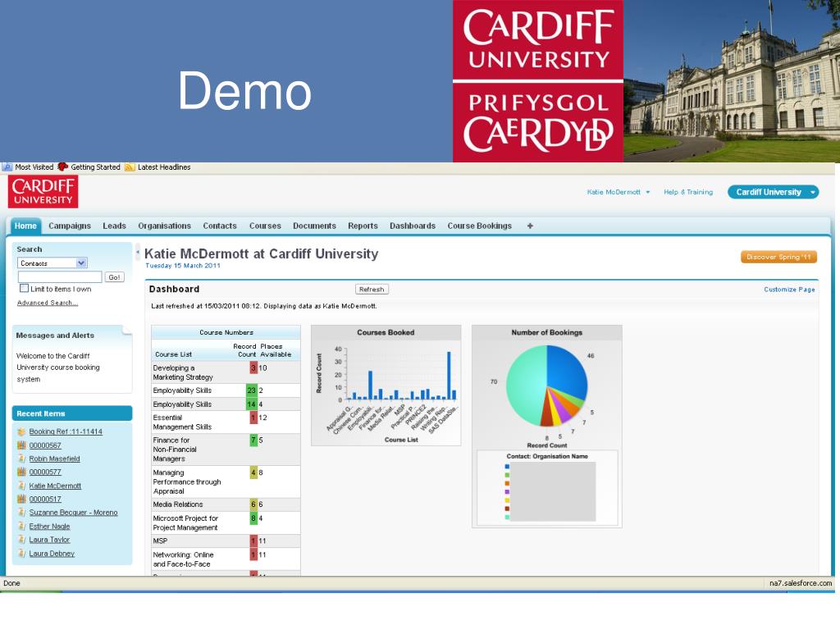Open the Course Bookings tab
The width and height of the screenshot is (840, 630).
coord(479,226)
